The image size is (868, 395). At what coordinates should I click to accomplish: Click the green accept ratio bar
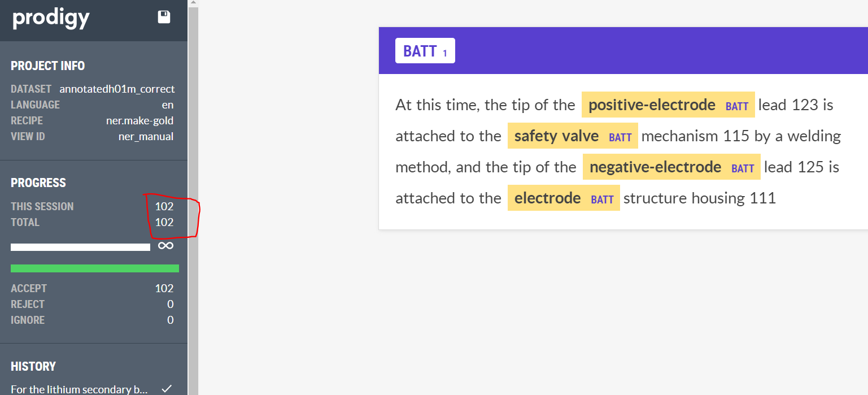pyautogui.click(x=95, y=268)
